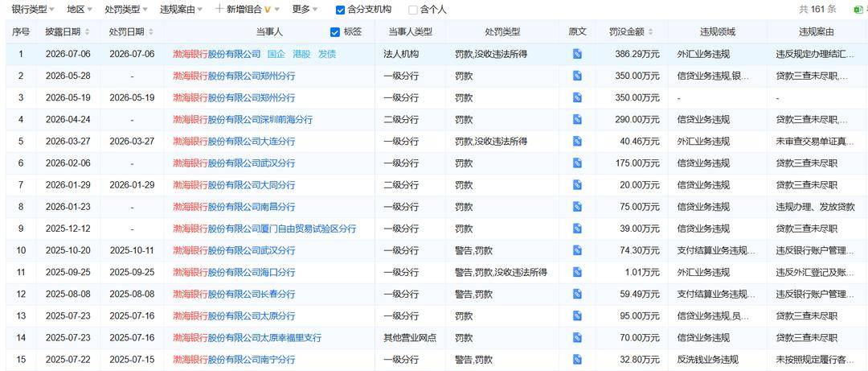Viewport: 868px width, 371px height.
Task: Open original document for row 1 (386.29万元)
Action: (577, 55)
